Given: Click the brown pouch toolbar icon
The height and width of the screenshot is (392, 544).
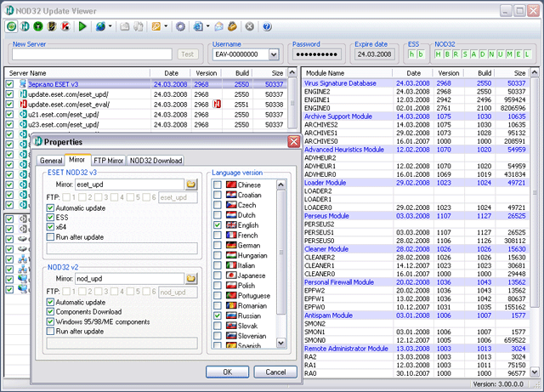Looking at the screenshot, I should point(232,26).
